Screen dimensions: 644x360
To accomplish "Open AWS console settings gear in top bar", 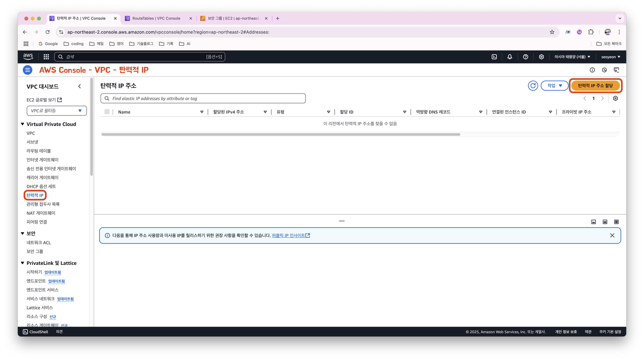I will tap(541, 57).
